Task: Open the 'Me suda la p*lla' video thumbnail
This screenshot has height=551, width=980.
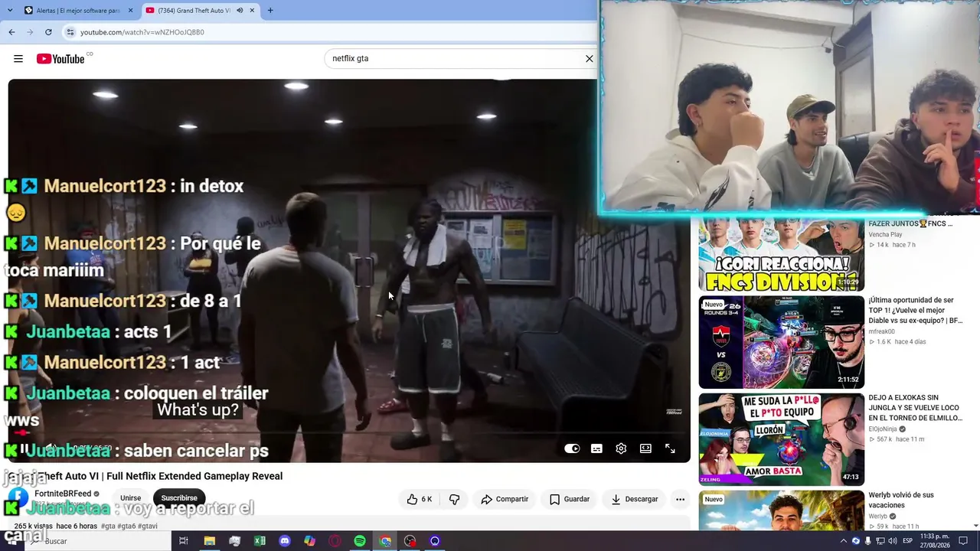Action: point(781,439)
